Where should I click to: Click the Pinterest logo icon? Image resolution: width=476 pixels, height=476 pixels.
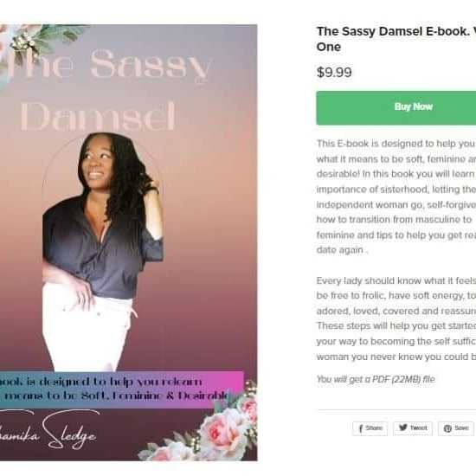tap(447, 428)
